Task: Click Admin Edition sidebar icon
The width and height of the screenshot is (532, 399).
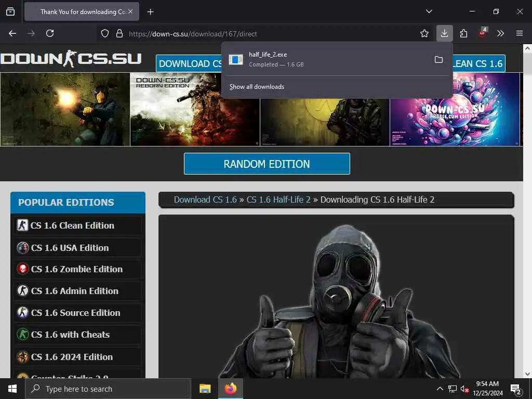Action: click(22, 291)
